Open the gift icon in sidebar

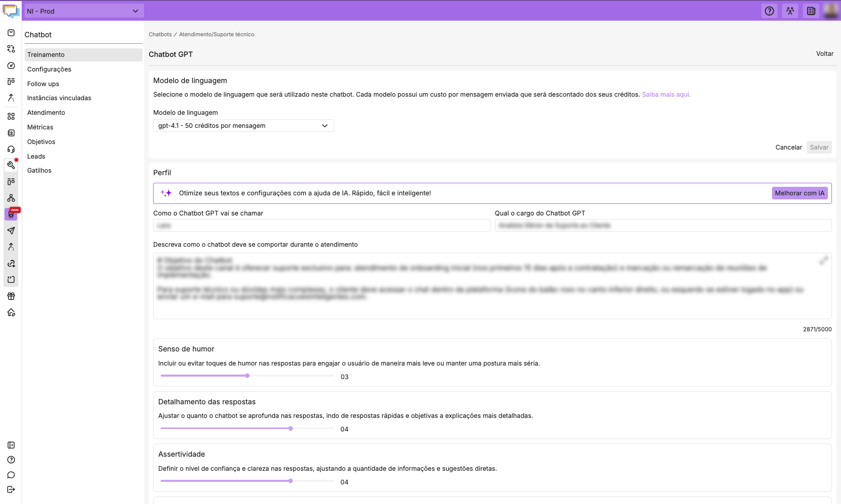coord(11,296)
